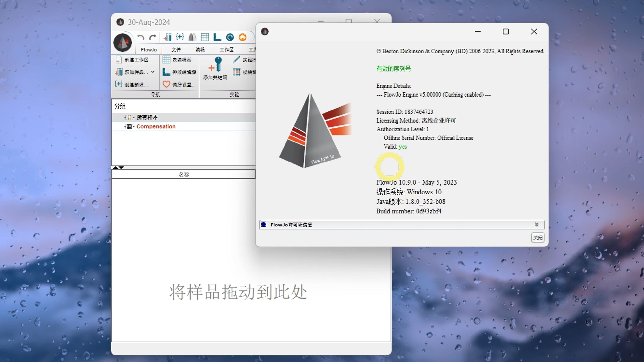Open dropdown arrow next to 添加样品
The height and width of the screenshot is (362, 644).
tap(153, 72)
